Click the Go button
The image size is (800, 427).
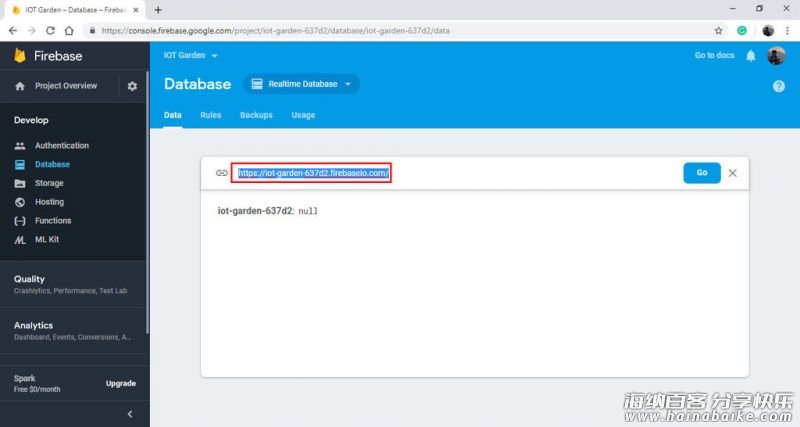702,173
